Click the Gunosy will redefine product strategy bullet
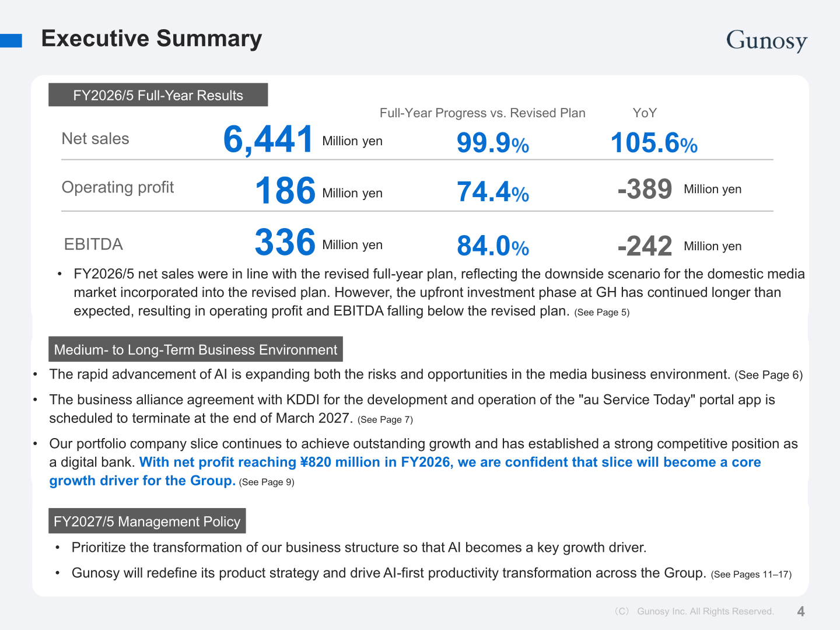Image resolution: width=840 pixels, height=630 pixels. tap(432, 573)
